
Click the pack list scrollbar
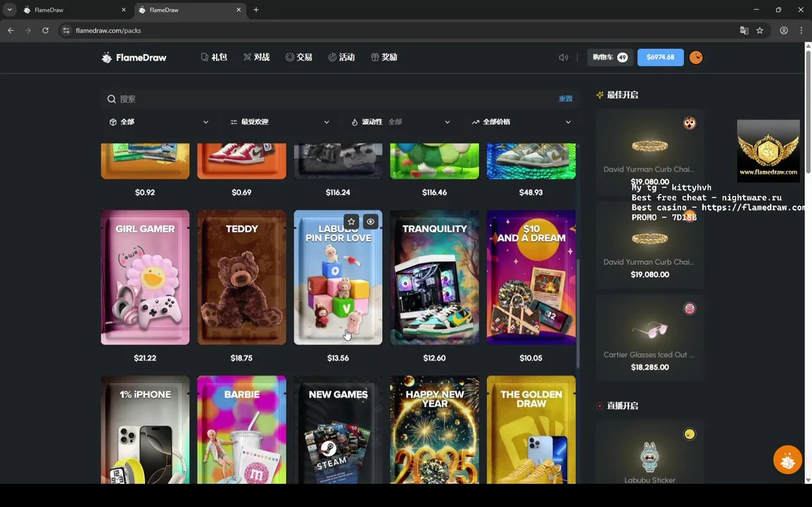point(578,313)
